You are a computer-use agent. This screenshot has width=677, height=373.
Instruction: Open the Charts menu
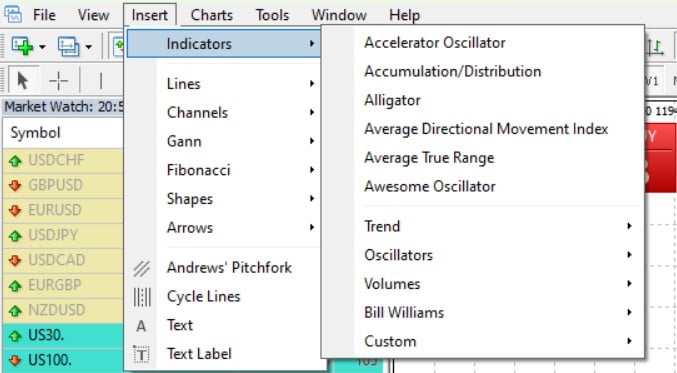click(x=212, y=15)
